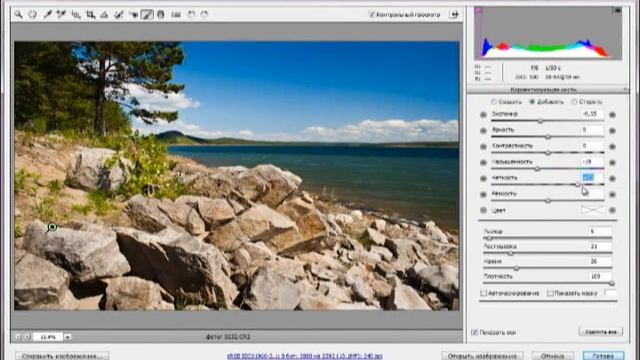Click the Удалить все button

[x=600, y=332]
